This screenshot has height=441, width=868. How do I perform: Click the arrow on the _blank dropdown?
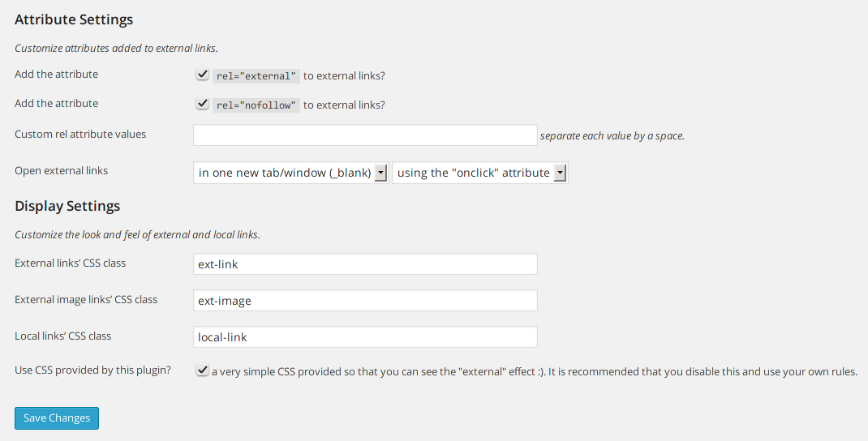380,173
